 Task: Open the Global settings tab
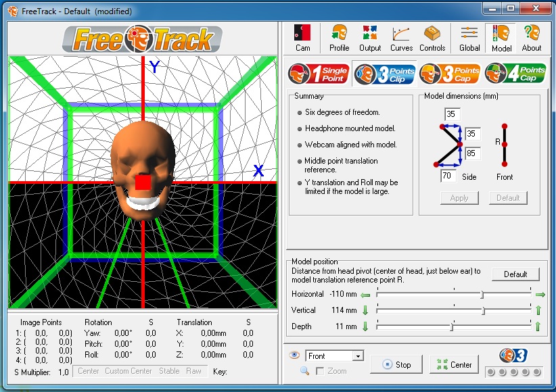pyautogui.click(x=469, y=38)
